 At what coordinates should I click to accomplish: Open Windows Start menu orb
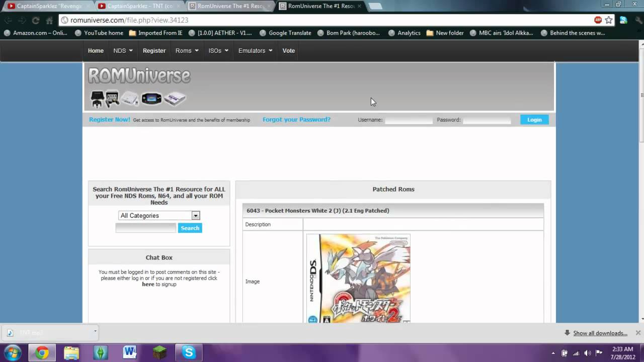tap(13, 352)
